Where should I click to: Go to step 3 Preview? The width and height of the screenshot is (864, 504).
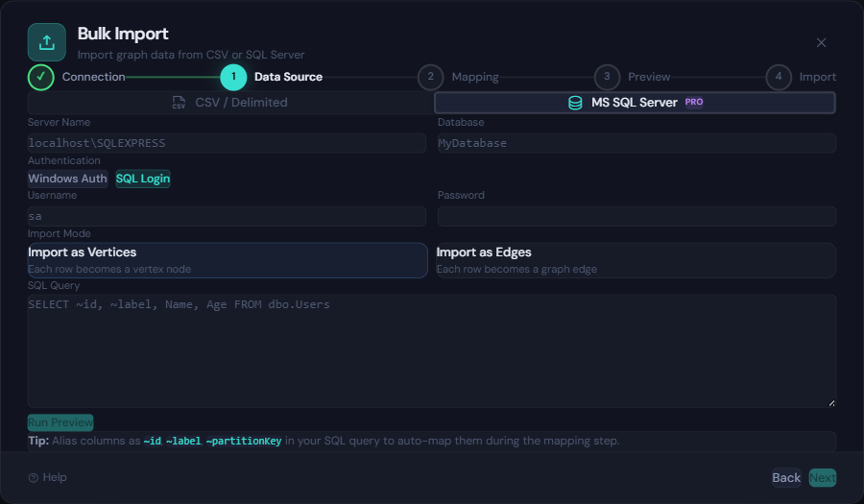coord(608,77)
